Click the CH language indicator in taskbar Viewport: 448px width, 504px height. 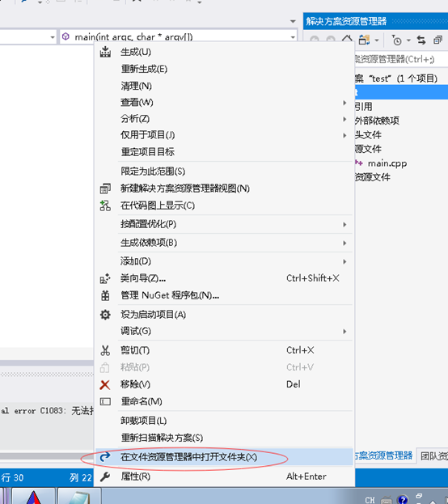370,500
